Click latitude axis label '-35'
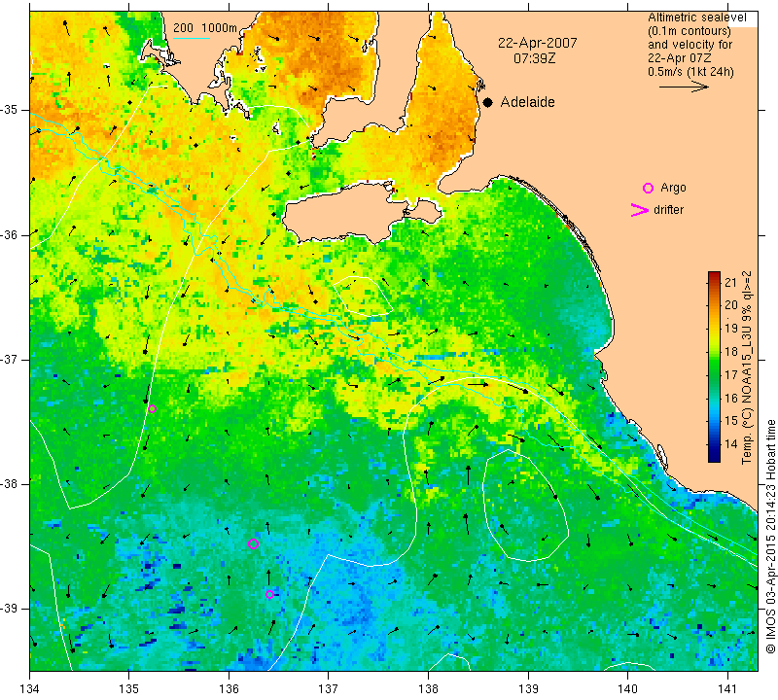 (x=10, y=110)
